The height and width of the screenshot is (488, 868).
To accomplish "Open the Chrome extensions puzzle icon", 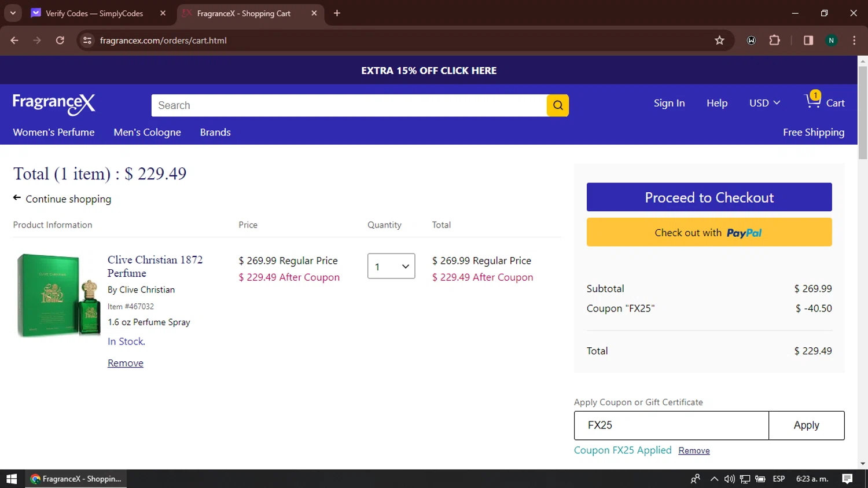I will (x=774, y=41).
